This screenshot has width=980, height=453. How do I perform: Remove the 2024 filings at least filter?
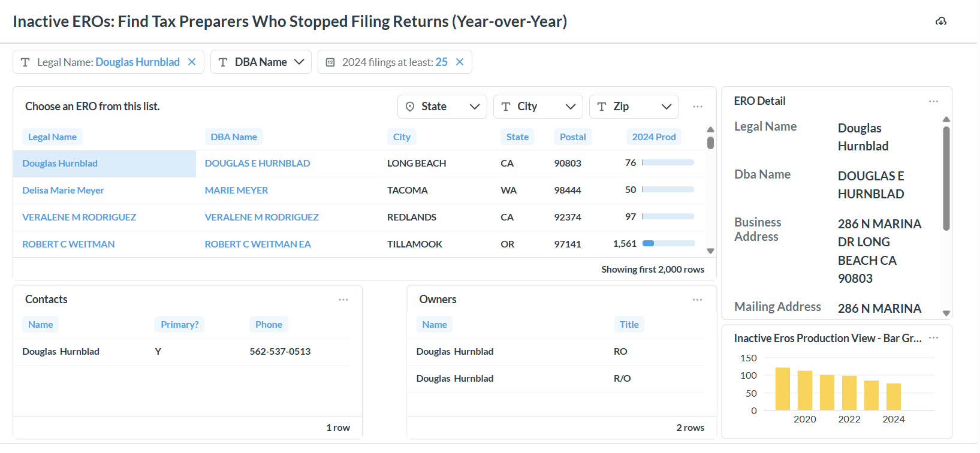[x=460, y=62]
